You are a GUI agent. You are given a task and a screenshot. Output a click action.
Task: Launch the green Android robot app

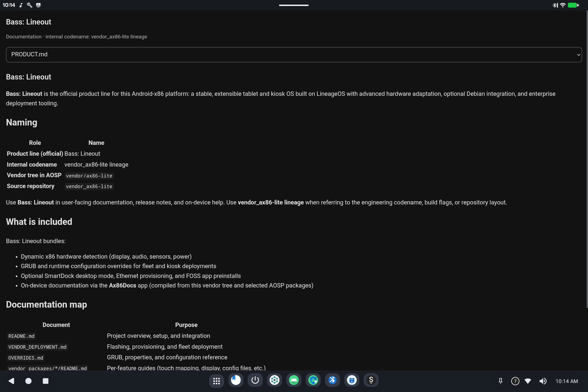[294, 381]
